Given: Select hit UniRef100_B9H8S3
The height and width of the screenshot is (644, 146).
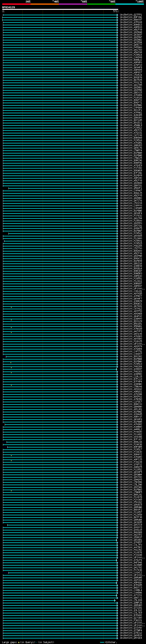Looking at the screenshot, I should 131,25.
